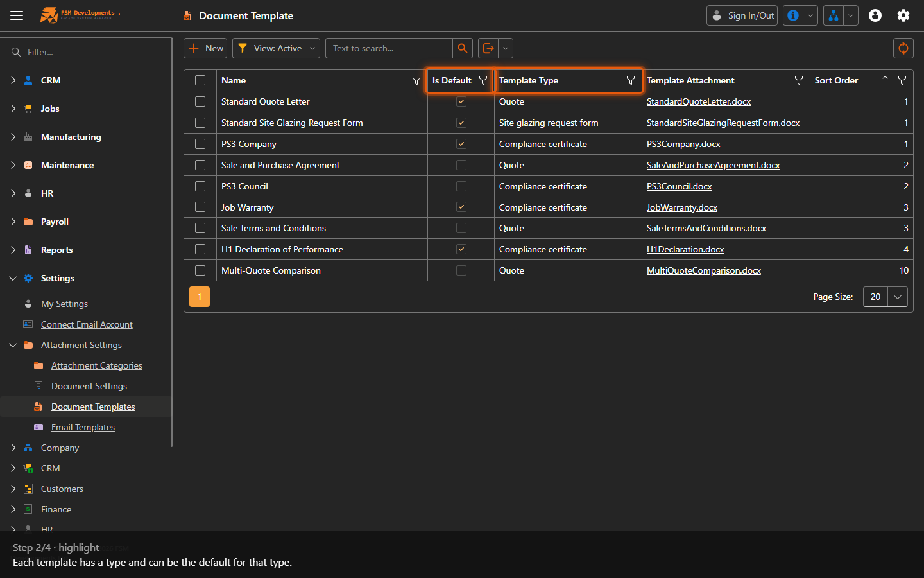This screenshot has width=924, height=578.
Task: Click the Payroll module icon
Action: [x=28, y=222]
